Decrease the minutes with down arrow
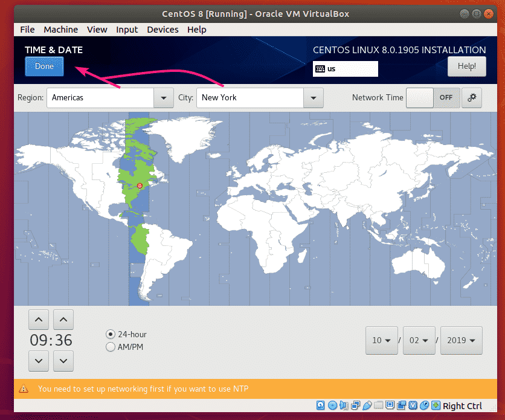Screen dimensions: 505x420 (63, 361)
